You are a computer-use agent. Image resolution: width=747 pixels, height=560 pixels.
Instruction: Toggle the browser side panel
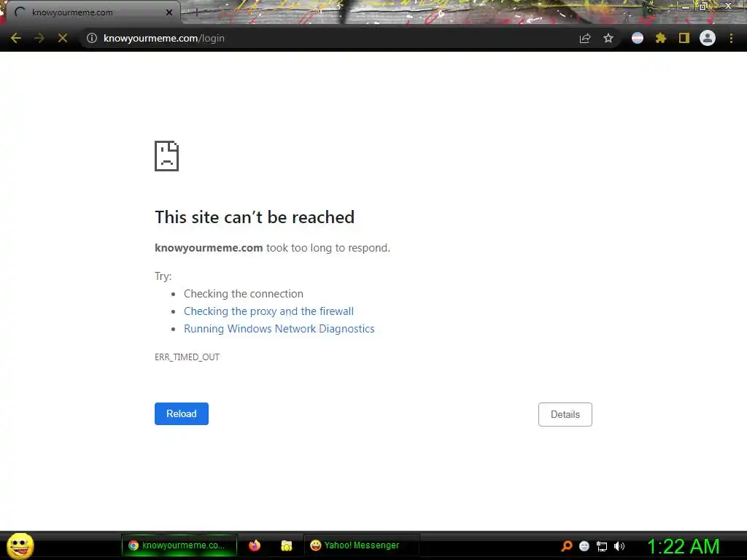684,38
